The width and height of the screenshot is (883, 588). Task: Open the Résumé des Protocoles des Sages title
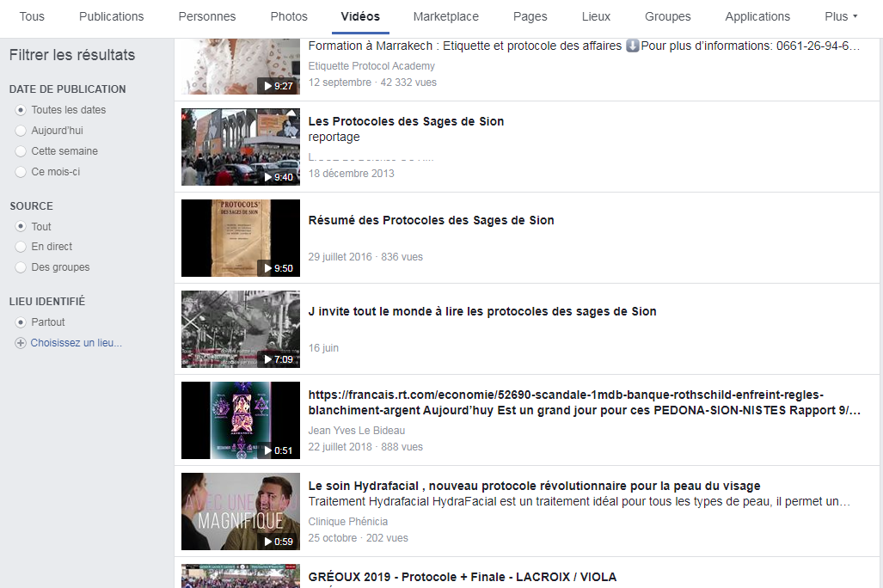[431, 221]
